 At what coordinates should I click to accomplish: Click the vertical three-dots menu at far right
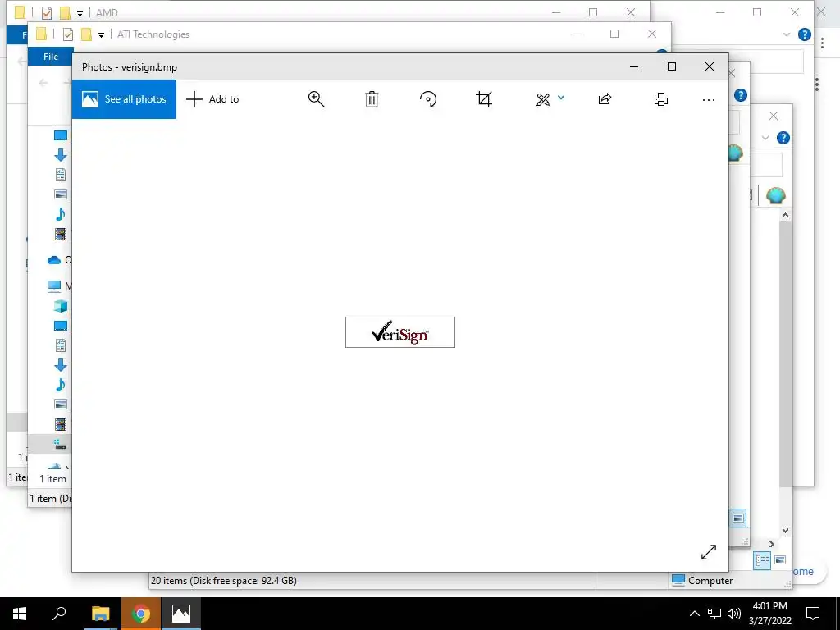point(822,42)
